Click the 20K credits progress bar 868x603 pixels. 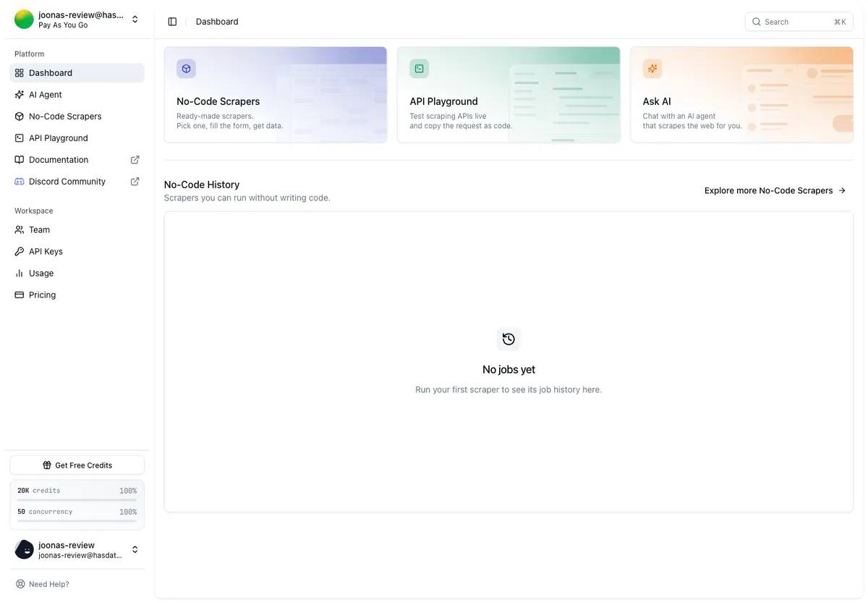click(x=77, y=500)
